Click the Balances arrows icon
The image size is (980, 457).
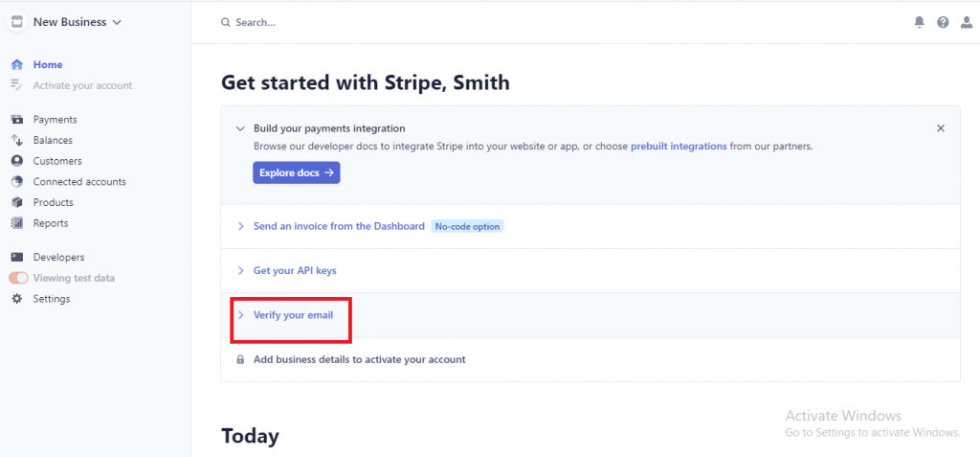[x=17, y=140]
